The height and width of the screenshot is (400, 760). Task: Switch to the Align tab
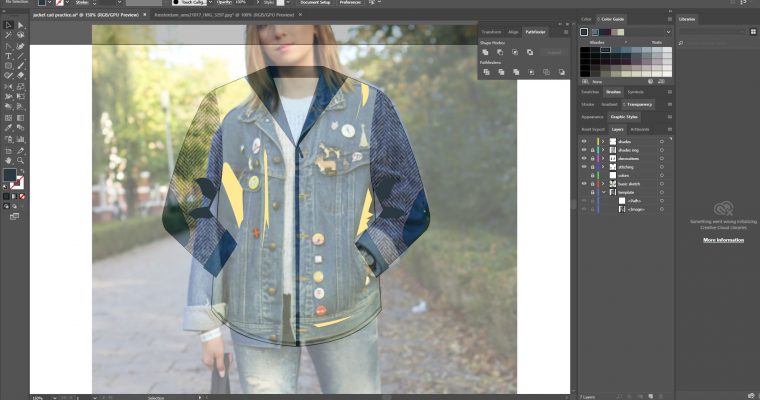(x=513, y=32)
